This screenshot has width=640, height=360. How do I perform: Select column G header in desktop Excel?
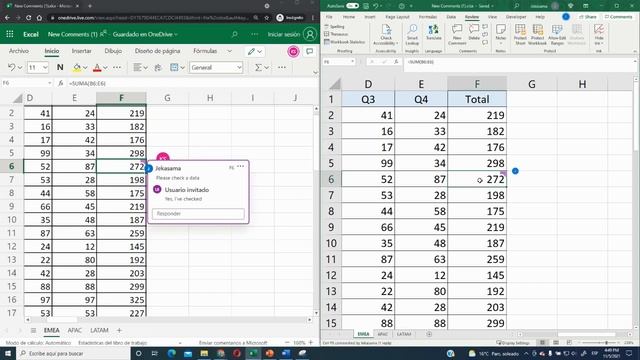532,84
